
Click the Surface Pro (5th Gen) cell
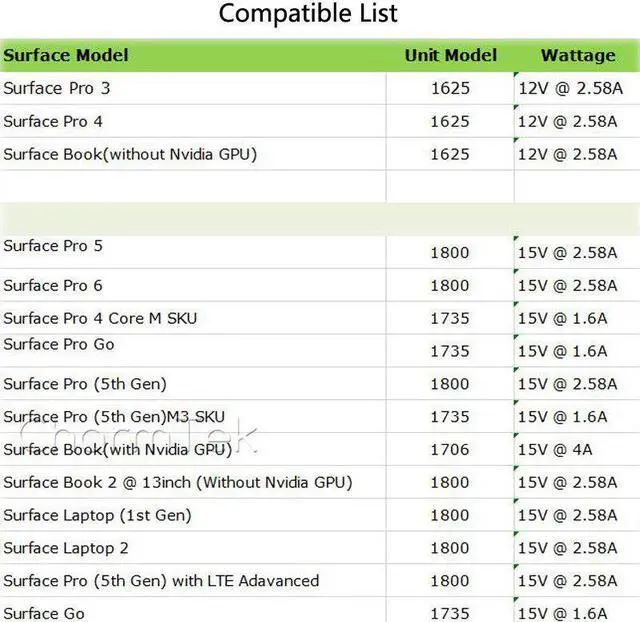coord(193,384)
